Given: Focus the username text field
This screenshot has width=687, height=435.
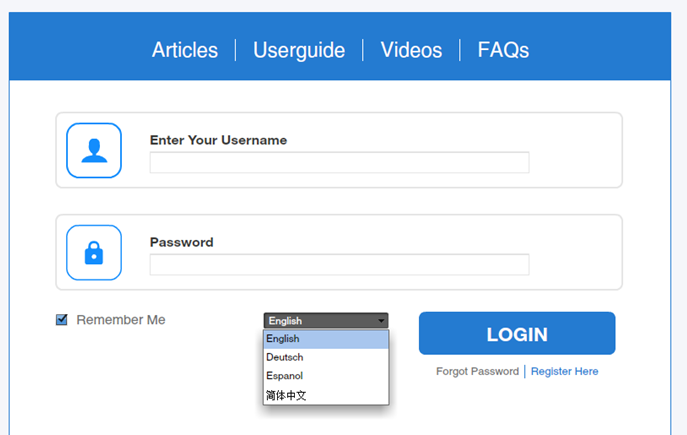Looking at the screenshot, I should (x=339, y=163).
